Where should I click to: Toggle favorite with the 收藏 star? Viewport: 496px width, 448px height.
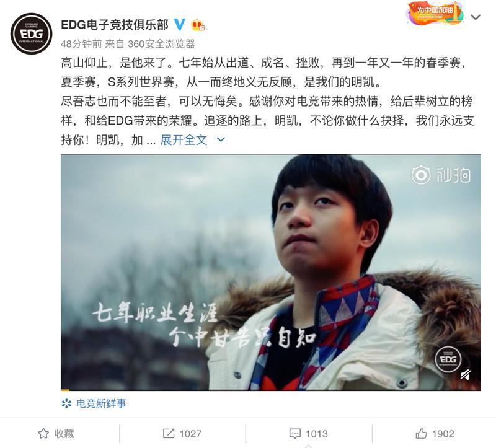(x=56, y=434)
